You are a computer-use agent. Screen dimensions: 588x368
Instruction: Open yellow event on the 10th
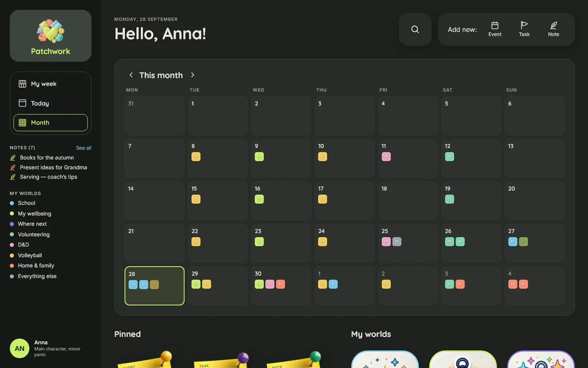[x=323, y=157]
